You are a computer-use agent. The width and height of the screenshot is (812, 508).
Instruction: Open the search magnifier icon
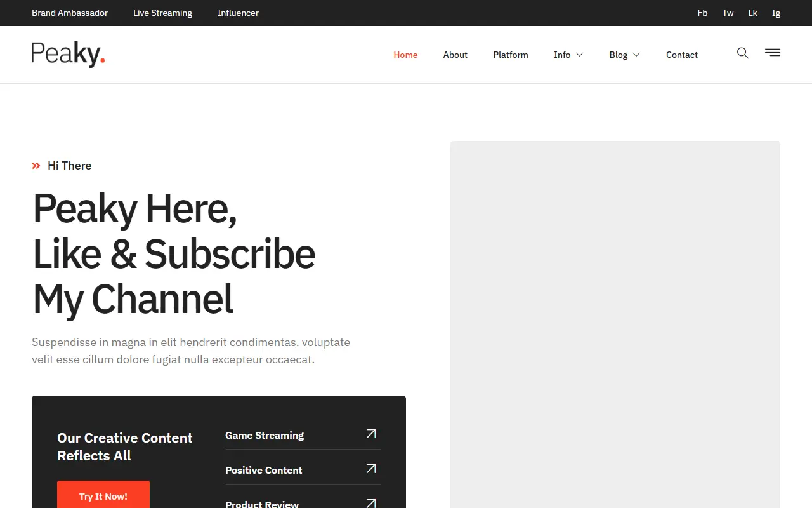pos(742,53)
